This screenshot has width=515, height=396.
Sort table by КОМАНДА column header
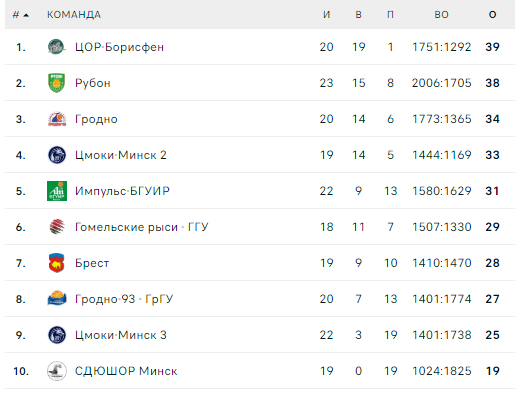click(x=74, y=15)
